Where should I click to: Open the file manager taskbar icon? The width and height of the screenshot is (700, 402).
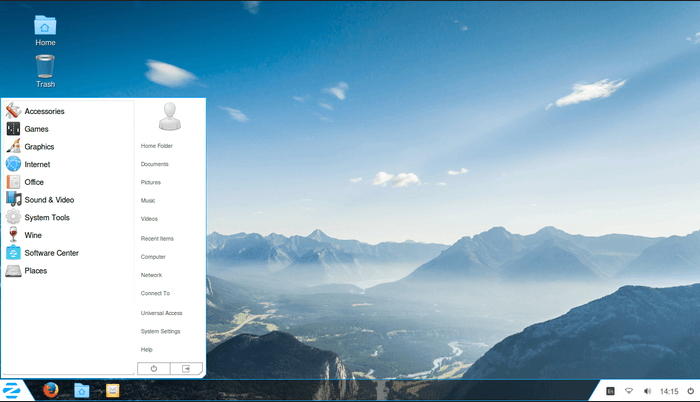[x=82, y=390]
